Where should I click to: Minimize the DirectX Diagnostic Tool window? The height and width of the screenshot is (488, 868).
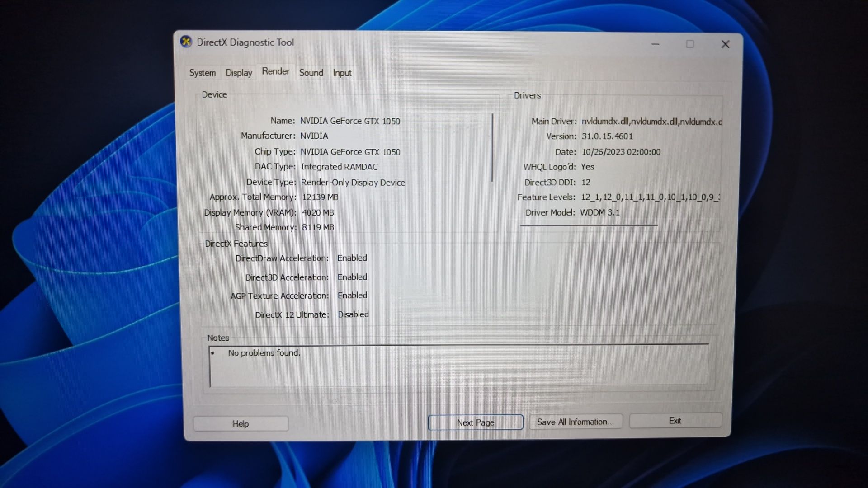tap(655, 44)
